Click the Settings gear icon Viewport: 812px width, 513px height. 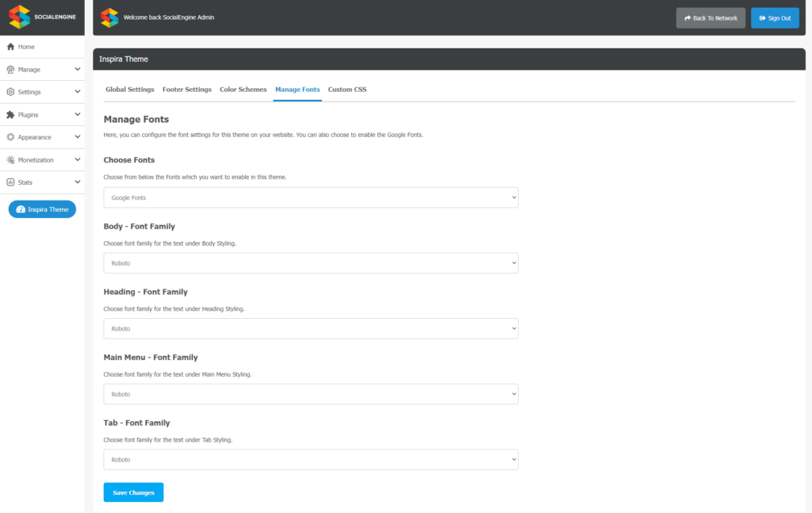tap(10, 92)
